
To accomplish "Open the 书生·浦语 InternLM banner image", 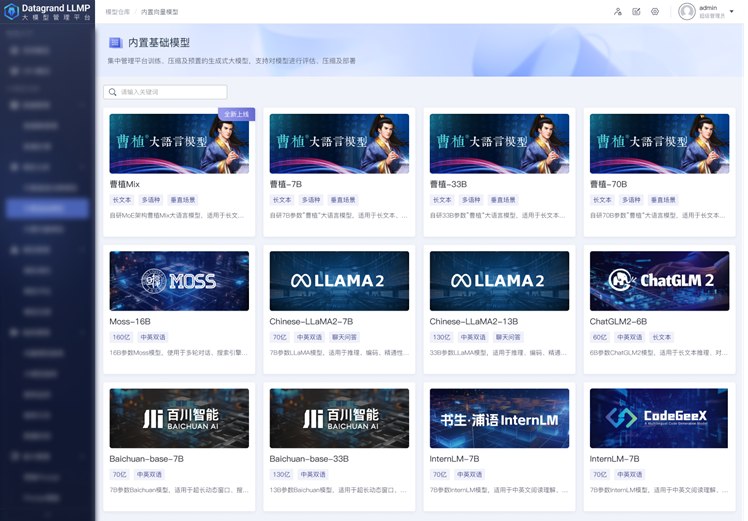I will point(499,418).
